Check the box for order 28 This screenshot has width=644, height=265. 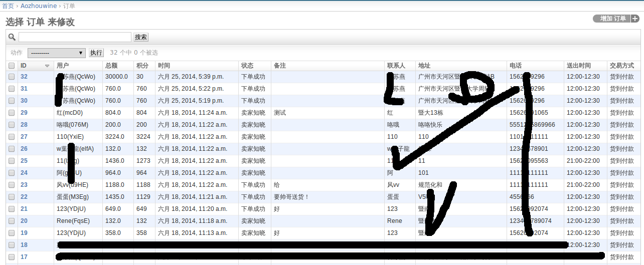click(12, 125)
